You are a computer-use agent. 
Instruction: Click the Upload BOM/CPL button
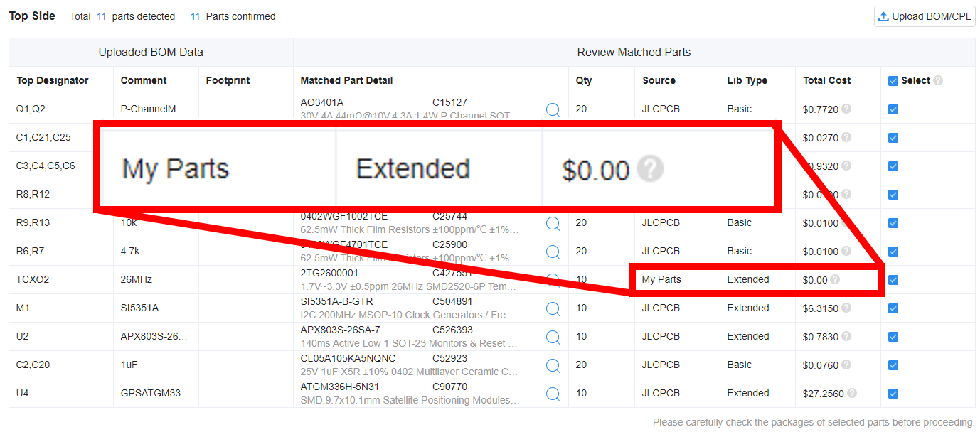924,16
